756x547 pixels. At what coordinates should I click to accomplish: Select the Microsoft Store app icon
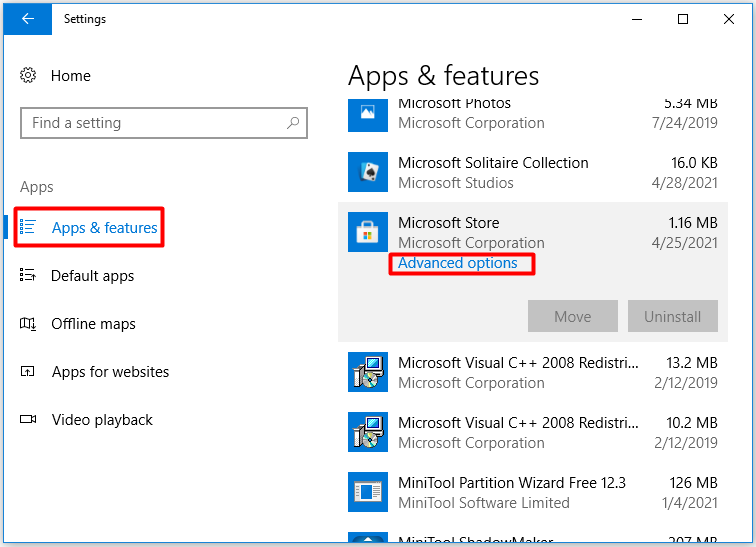point(367,232)
